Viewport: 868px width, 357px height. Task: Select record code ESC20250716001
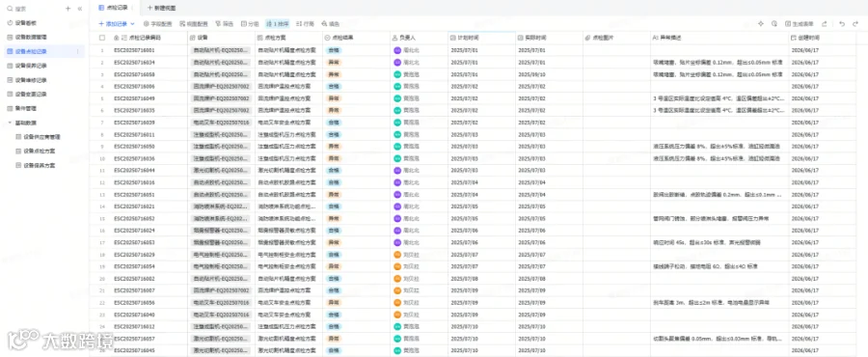point(134,50)
